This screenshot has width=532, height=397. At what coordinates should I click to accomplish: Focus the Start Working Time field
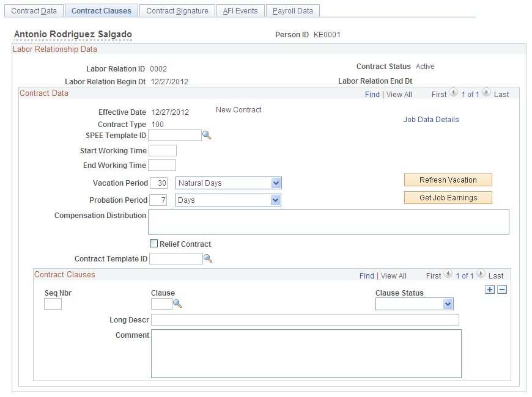[x=163, y=150]
